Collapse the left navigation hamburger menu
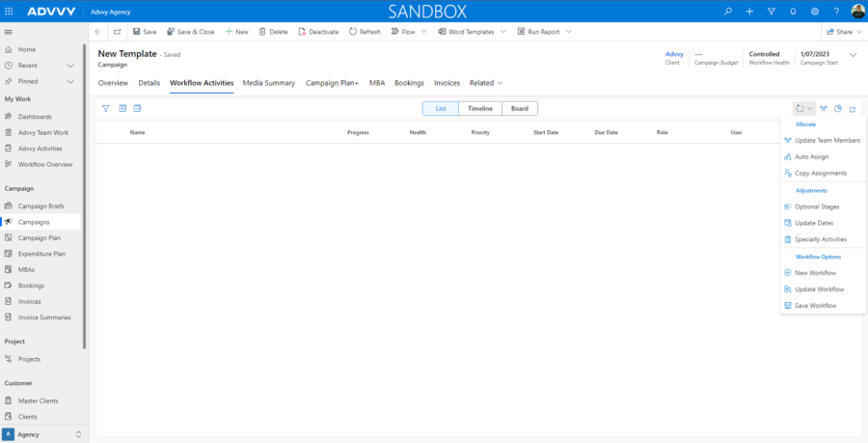 [x=9, y=32]
